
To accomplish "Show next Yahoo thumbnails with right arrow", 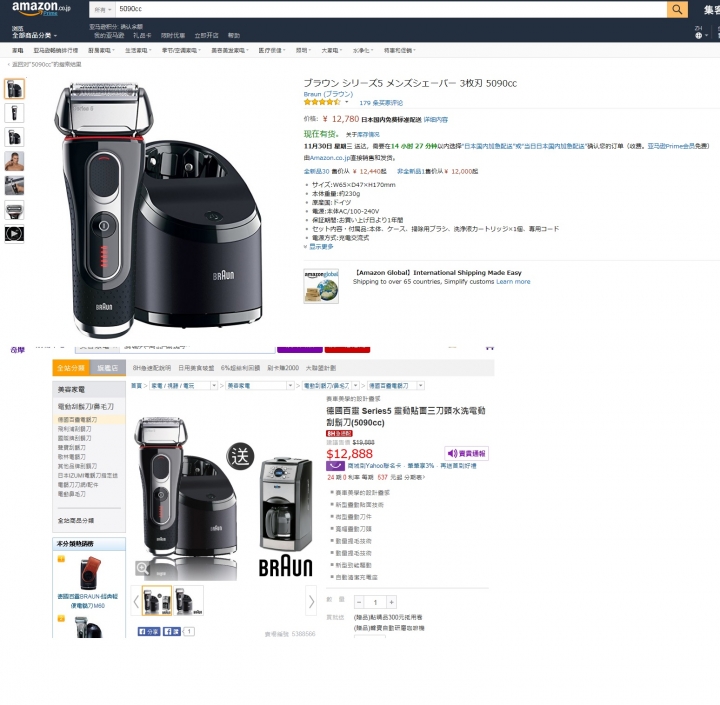I will point(311,601).
